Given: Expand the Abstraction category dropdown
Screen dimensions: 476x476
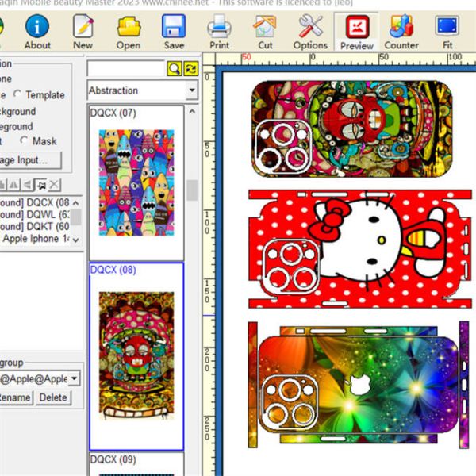Looking at the screenshot, I should pos(191,91).
